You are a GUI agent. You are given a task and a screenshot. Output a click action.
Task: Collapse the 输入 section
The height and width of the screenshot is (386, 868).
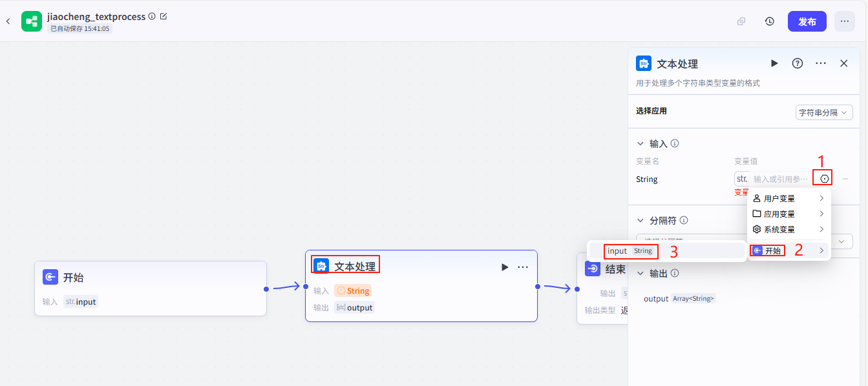click(640, 143)
